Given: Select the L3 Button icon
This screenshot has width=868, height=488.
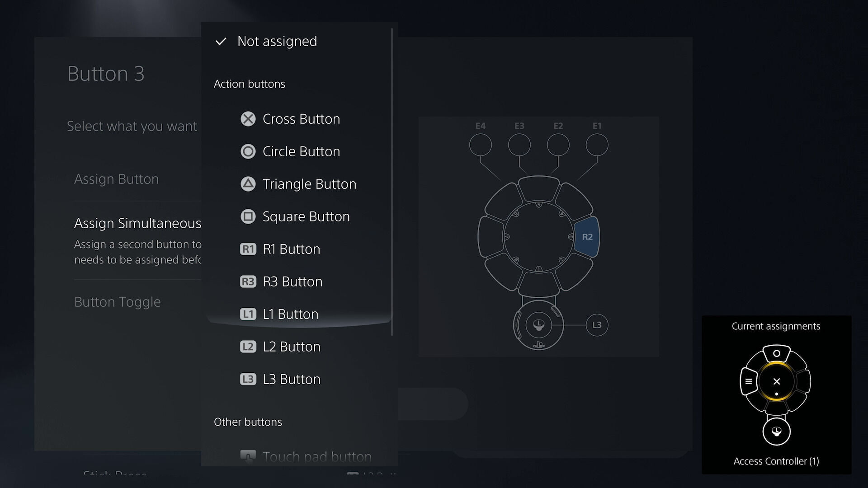Looking at the screenshot, I should (248, 379).
